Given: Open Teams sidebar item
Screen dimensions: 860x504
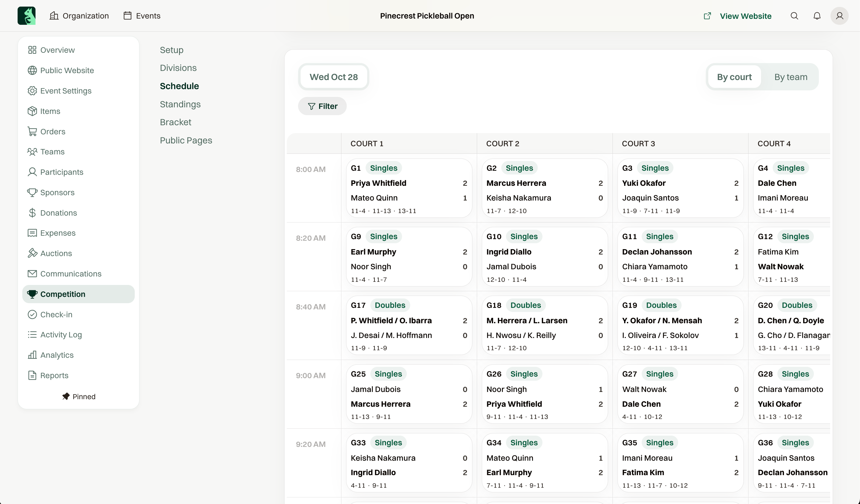Looking at the screenshot, I should point(78,152).
